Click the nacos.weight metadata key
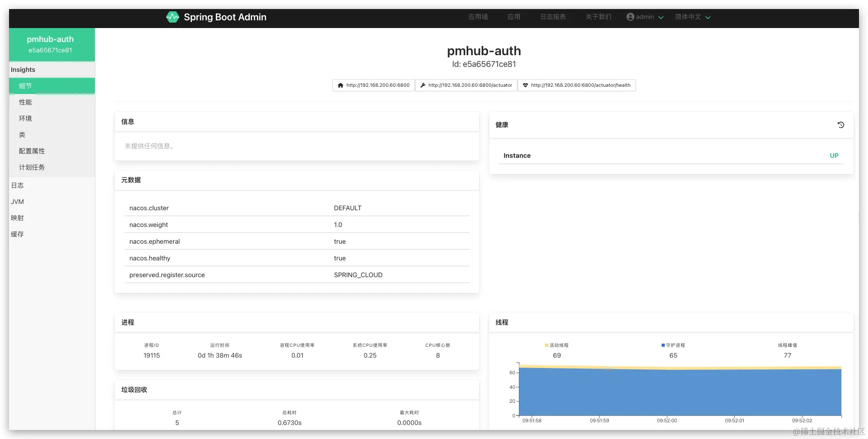Viewport: 868px width, 439px height. 149,225
